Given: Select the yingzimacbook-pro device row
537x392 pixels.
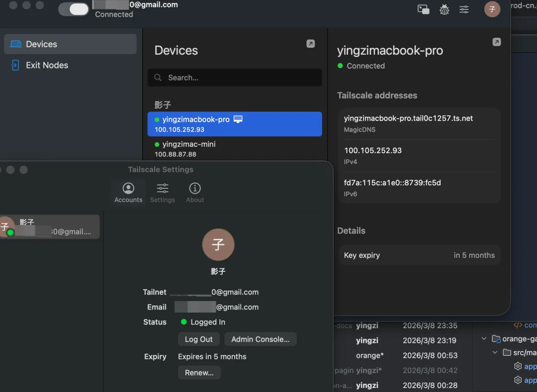Looking at the screenshot, I should (235, 124).
